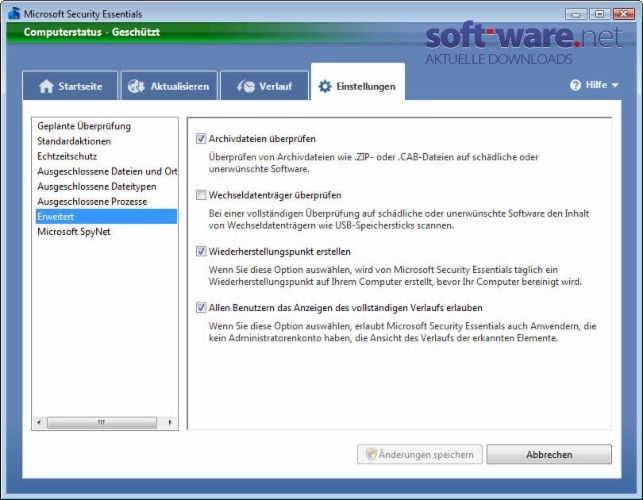Click the gear icon on Einstellungen tab

point(325,86)
